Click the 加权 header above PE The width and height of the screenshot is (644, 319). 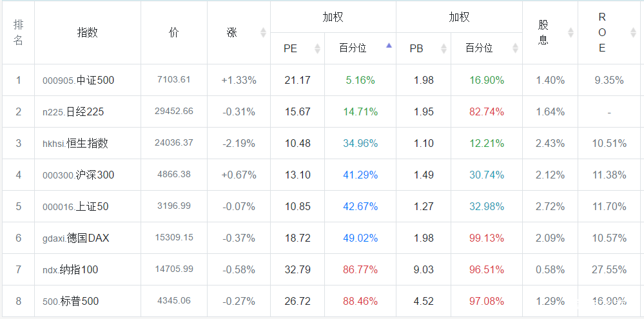click(x=333, y=17)
